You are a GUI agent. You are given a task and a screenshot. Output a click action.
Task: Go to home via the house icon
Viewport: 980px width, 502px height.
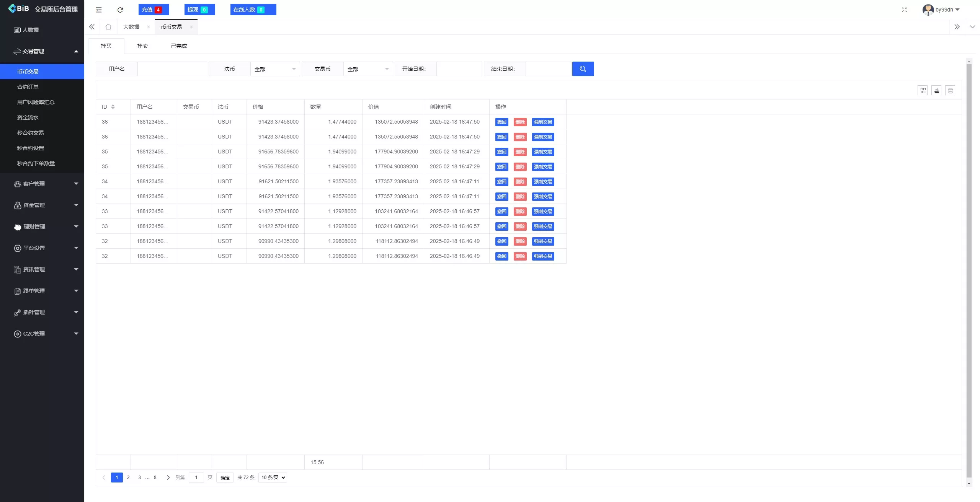[x=108, y=27]
